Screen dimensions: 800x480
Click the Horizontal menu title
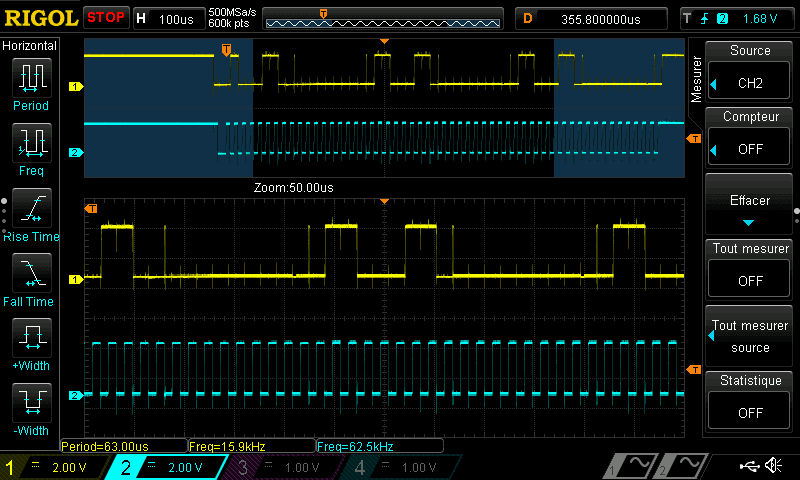(x=30, y=46)
